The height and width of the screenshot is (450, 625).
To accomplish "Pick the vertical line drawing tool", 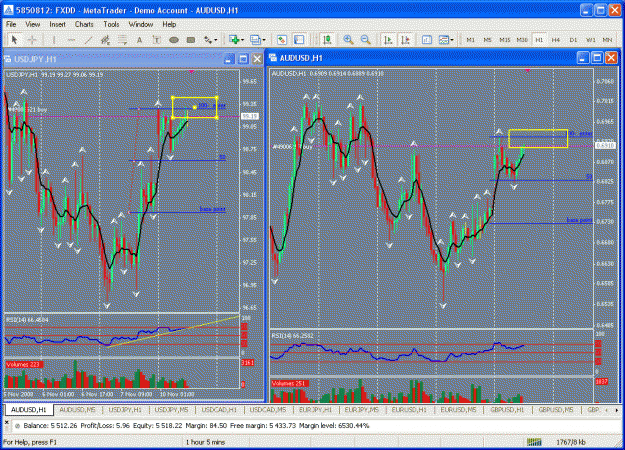I will point(53,39).
